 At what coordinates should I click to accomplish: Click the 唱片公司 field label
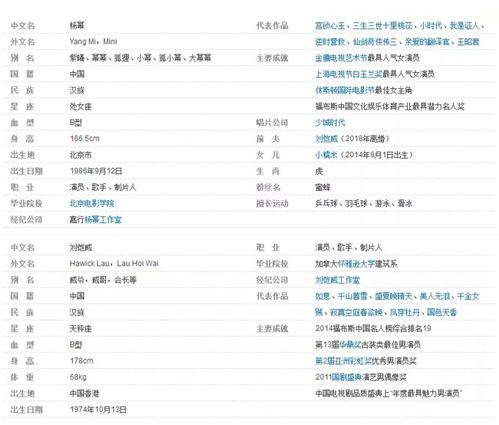pos(272,123)
